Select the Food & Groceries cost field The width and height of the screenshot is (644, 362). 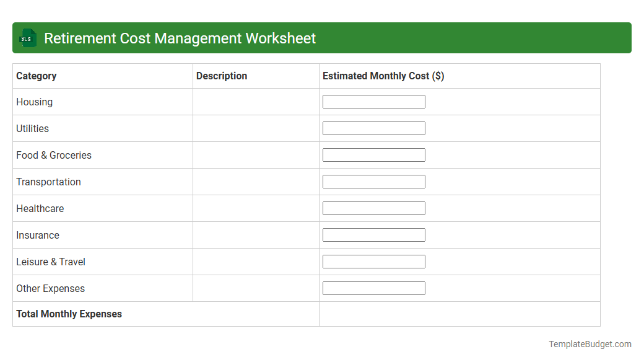[x=373, y=155]
